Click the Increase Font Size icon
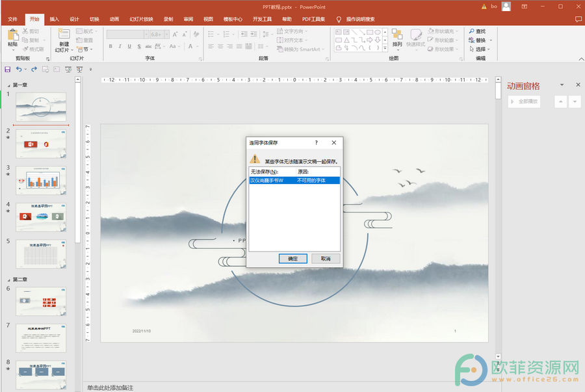Screen dimensions: 585x392 [x=175, y=34]
